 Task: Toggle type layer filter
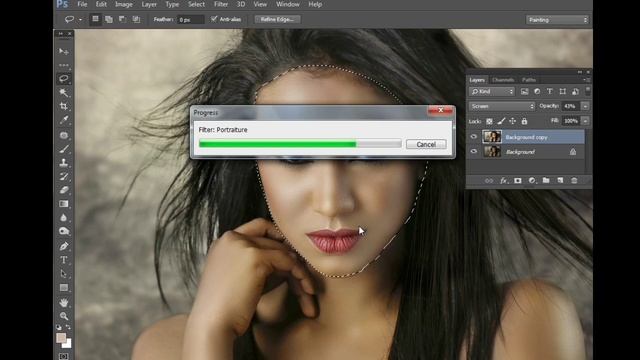click(550, 91)
